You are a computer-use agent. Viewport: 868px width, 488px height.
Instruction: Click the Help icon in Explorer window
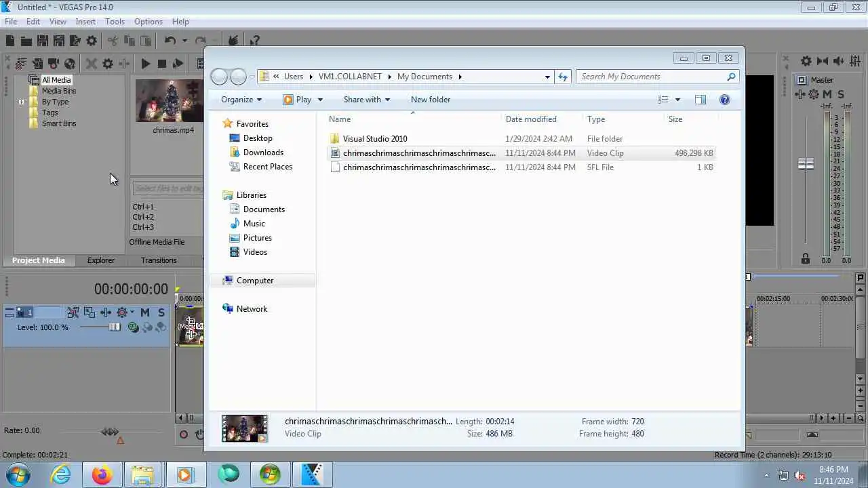724,100
